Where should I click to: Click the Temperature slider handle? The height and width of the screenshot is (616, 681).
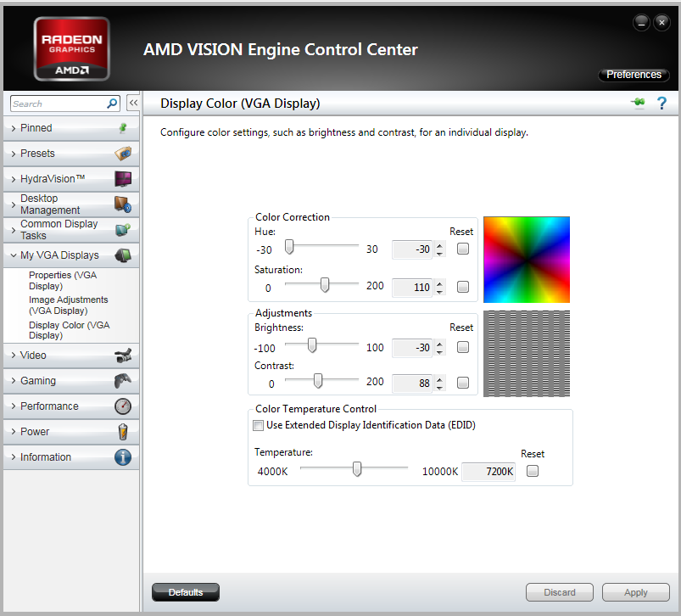pos(356,469)
